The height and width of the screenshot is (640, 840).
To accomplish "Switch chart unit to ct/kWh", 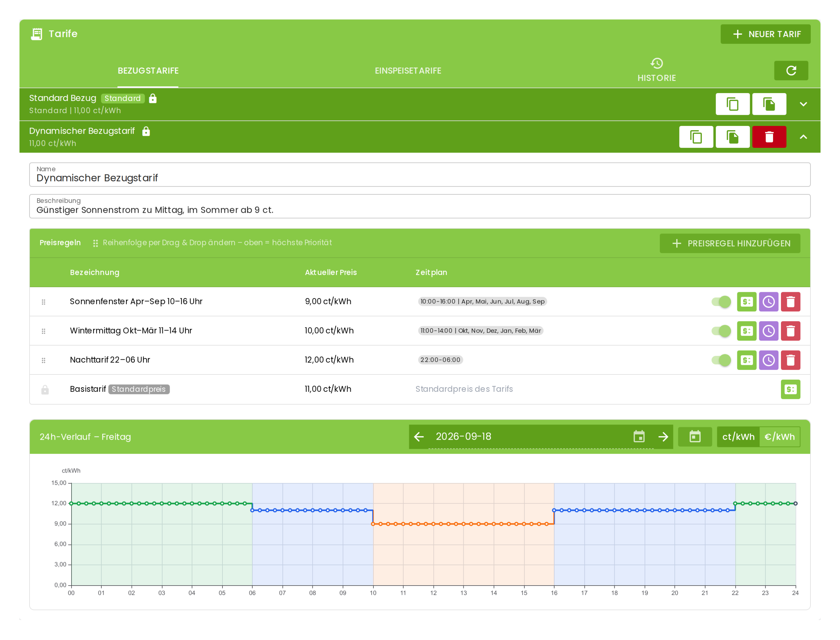I will pyautogui.click(x=738, y=437).
